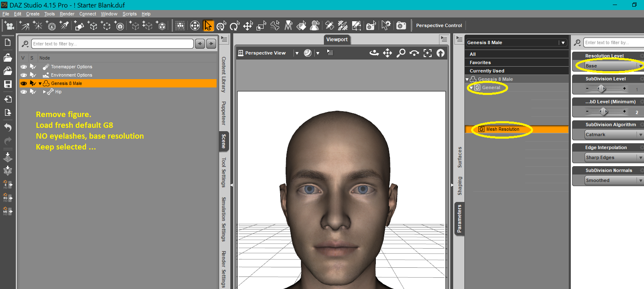This screenshot has height=289, width=644.
Task: Open the Render menu
Action: click(67, 14)
